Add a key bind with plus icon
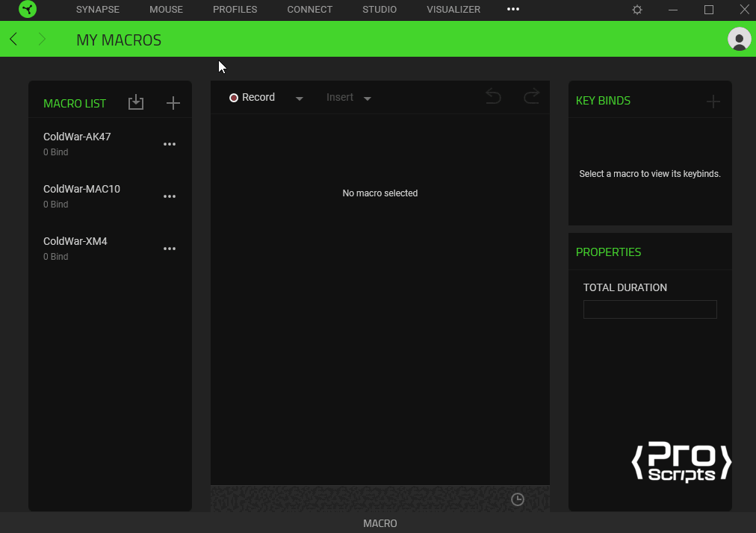 [713, 102]
